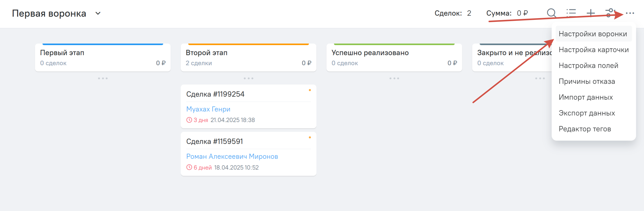
Task: Open deal card Сделка #1199254
Action: pyautogui.click(x=215, y=94)
